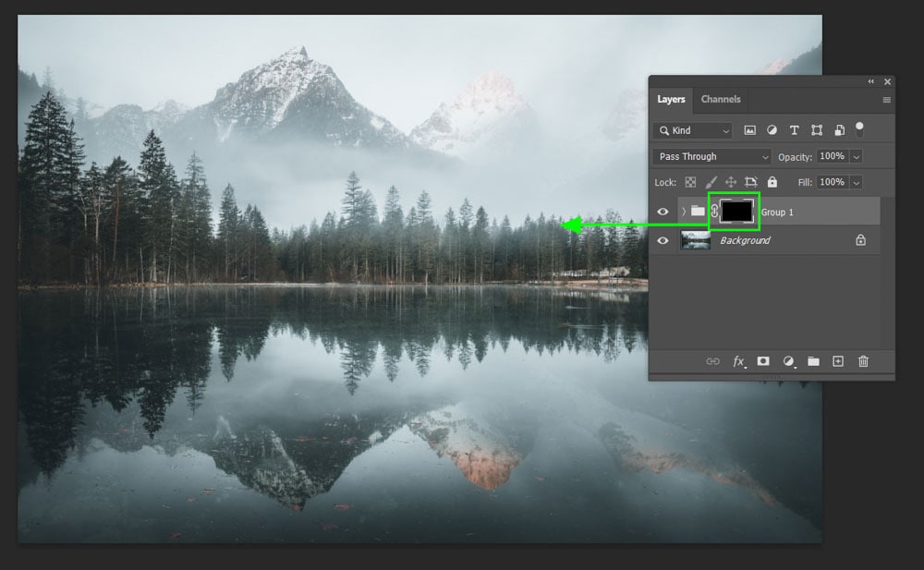
Task: Expand the Group 1 folder chevron
Action: (x=684, y=212)
